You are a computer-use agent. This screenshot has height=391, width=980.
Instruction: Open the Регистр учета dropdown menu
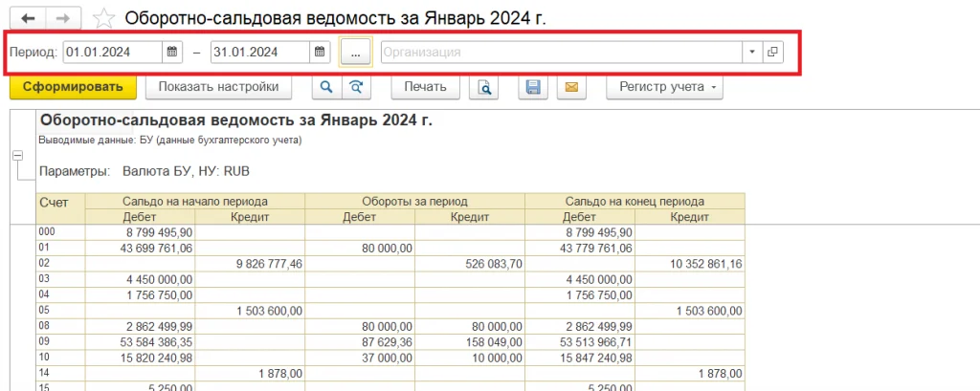665,87
